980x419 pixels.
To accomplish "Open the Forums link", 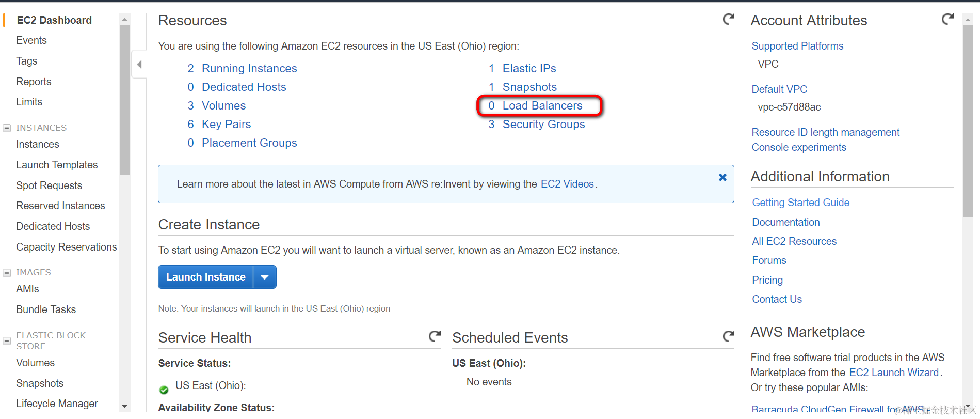I will (x=769, y=260).
